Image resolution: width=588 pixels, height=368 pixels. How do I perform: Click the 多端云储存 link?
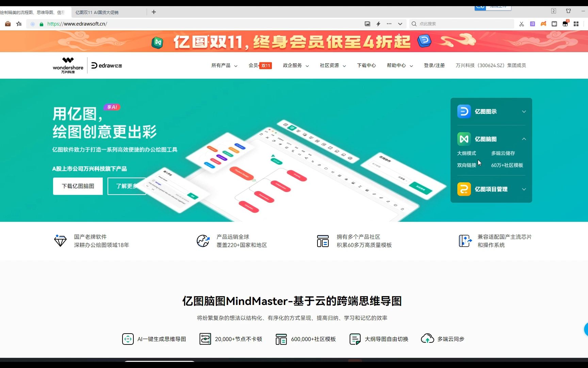pos(503,153)
